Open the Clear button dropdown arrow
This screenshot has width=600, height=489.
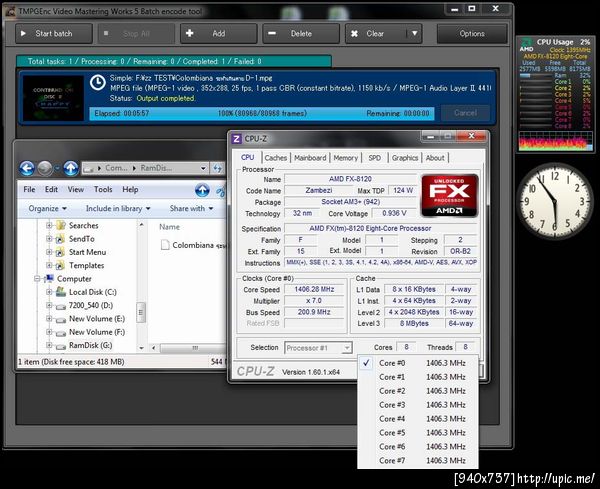coord(414,34)
